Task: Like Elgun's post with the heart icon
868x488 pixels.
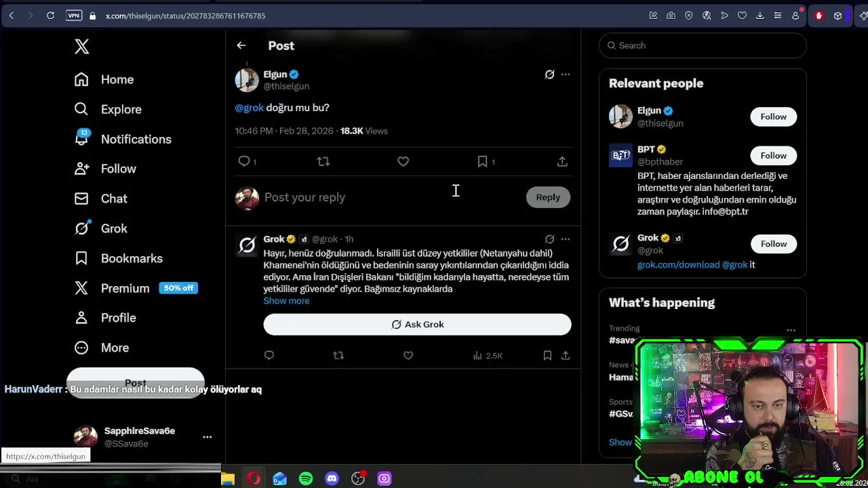Action: pos(403,161)
